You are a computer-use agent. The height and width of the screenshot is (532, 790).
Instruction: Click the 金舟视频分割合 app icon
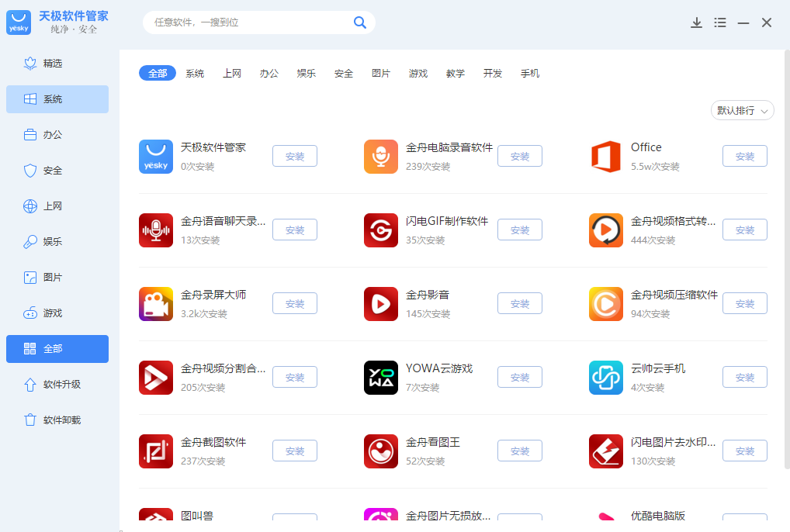(156, 378)
